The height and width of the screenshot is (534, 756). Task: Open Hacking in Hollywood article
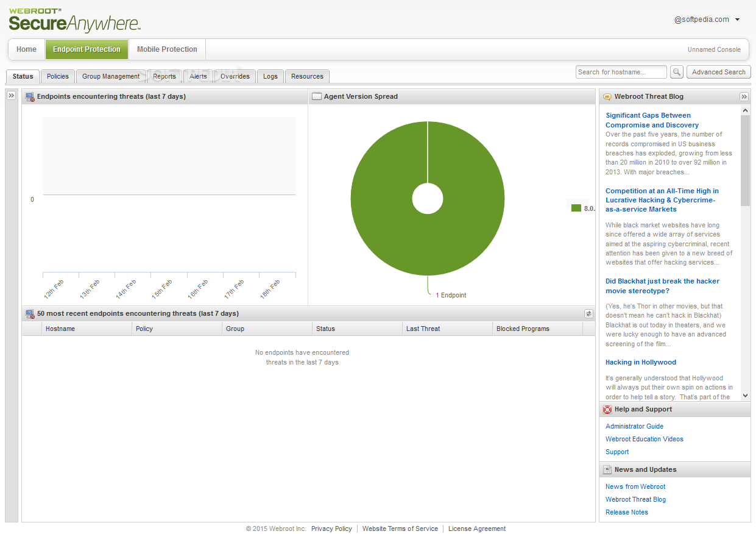[641, 362]
